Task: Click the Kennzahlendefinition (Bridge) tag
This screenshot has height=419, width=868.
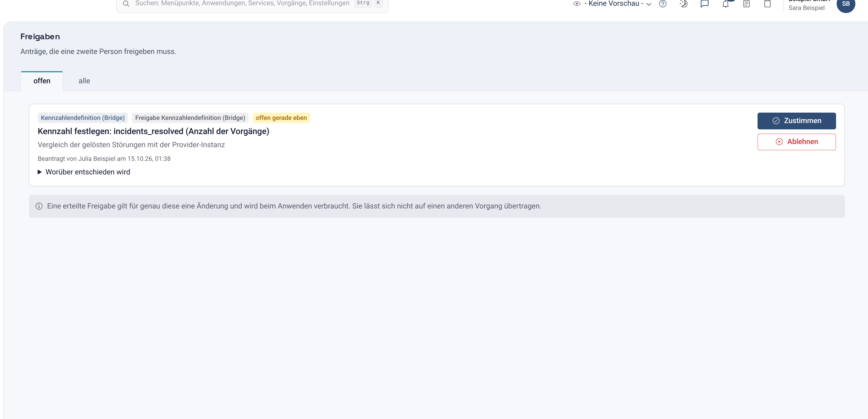Action: [x=82, y=118]
